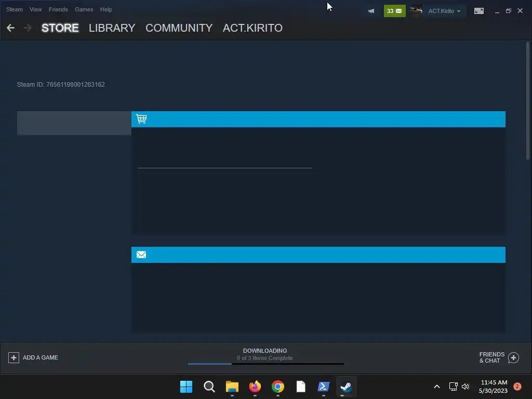Image resolution: width=532 pixels, height=399 pixels.
Task: Go back with the left arrow
Action: pos(10,28)
